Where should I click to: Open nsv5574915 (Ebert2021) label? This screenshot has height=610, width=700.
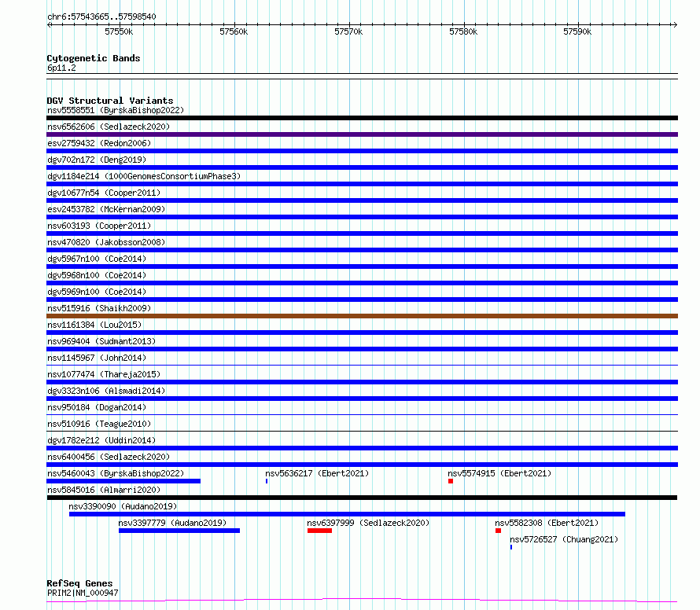[x=499, y=473]
